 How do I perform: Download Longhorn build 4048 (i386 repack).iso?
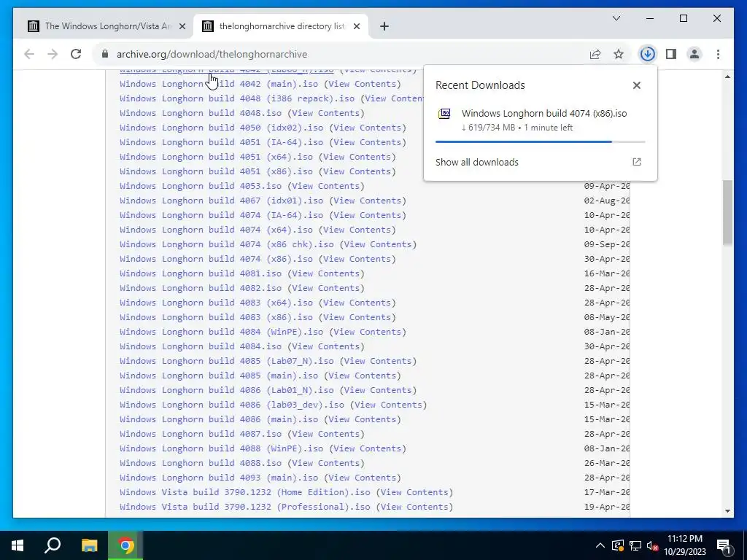(x=237, y=98)
